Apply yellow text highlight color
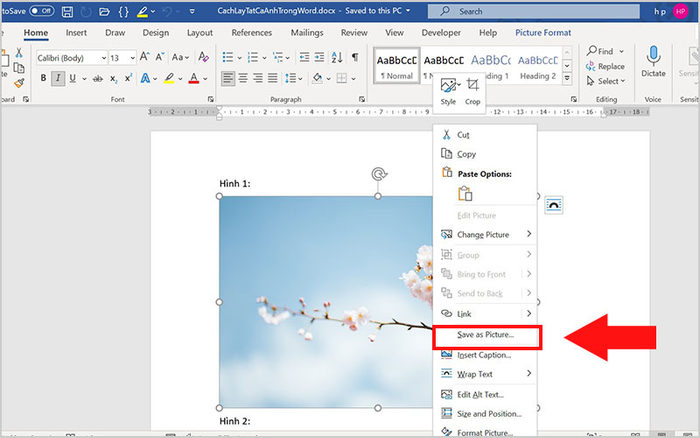The height and width of the screenshot is (438, 700). pos(169,79)
